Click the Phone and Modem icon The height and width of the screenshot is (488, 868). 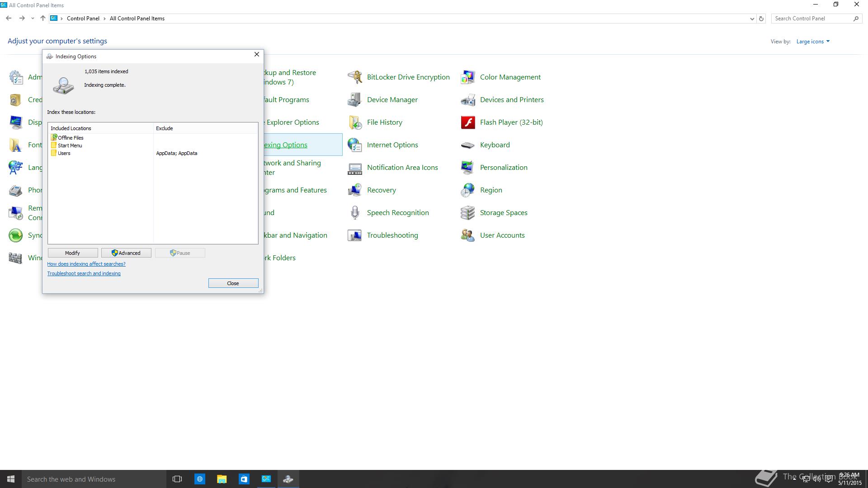(16, 190)
